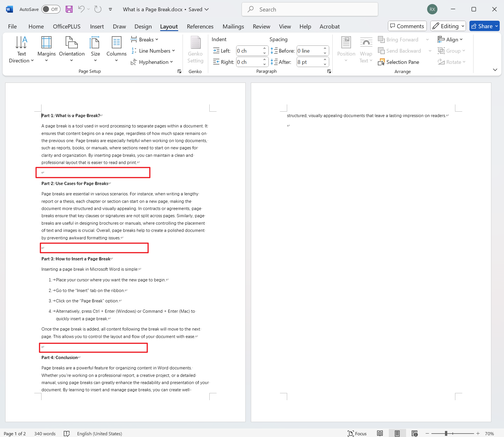This screenshot has width=504, height=437.
Task: Toggle Focus mode in status bar
Action: [x=357, y=433]
